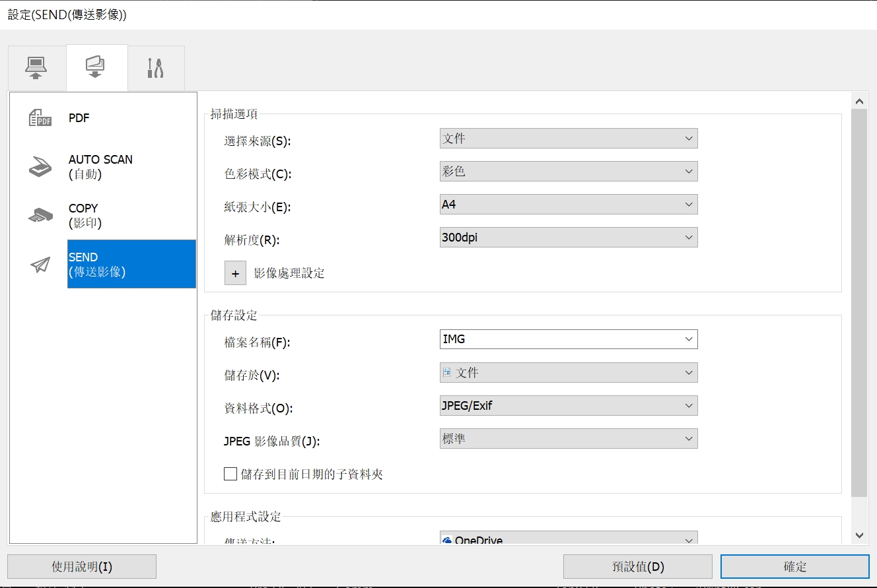Viewport: 877px width, 588px height.
Task: Click the 儲存設定 section heading
Action: point(234,315)
